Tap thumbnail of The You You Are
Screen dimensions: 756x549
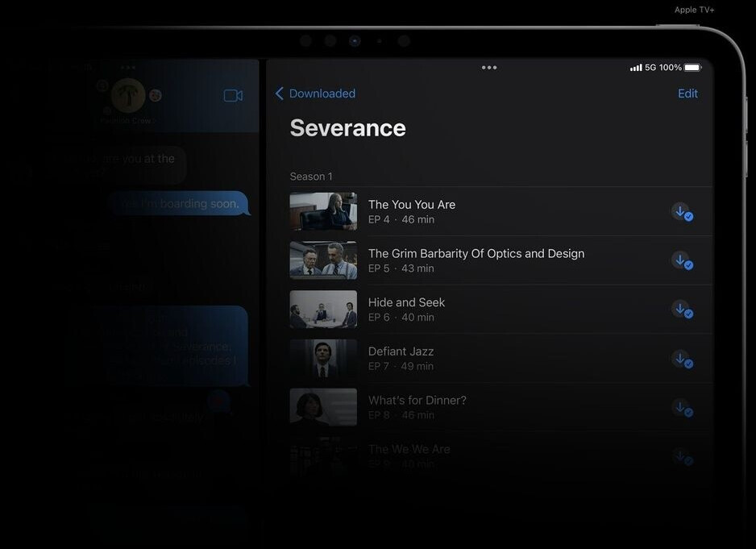point(323,211)
